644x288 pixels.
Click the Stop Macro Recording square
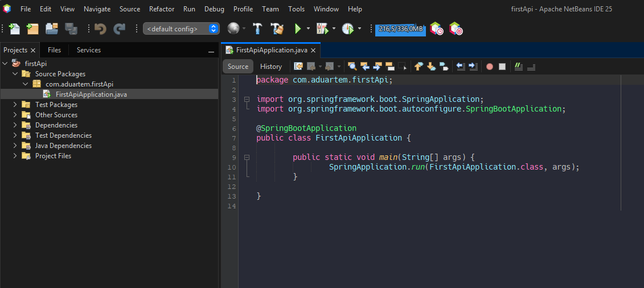tap(502, 67)
